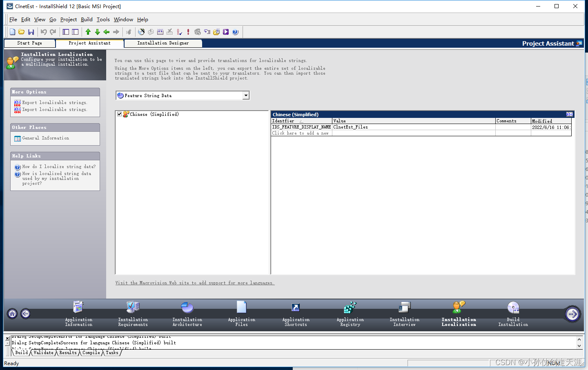
Task: Open the Application Files page
Action: coord(241,313)
